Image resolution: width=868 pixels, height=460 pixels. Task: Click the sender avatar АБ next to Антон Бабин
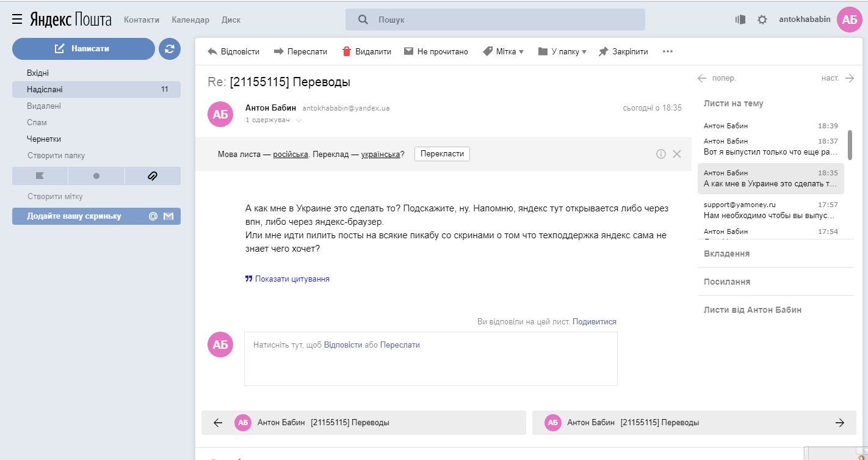(x=220, y=114)
